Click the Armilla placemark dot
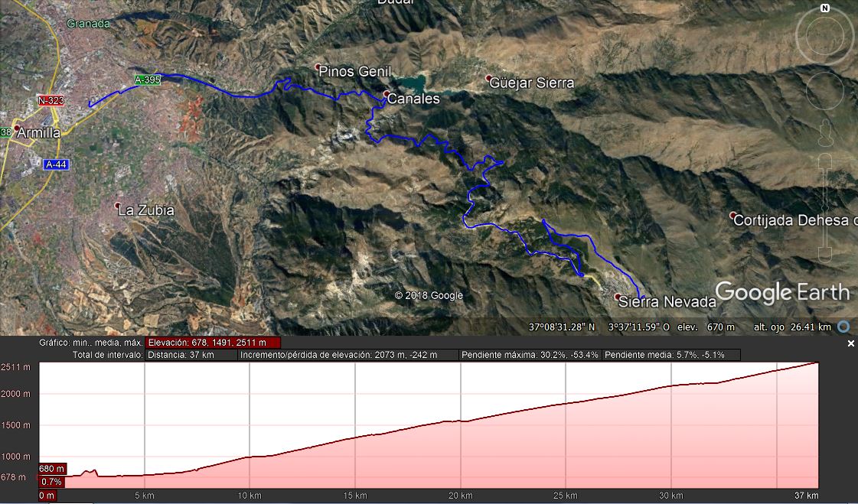The width and height of the screenshot is (858, 504). click(17, 128)
